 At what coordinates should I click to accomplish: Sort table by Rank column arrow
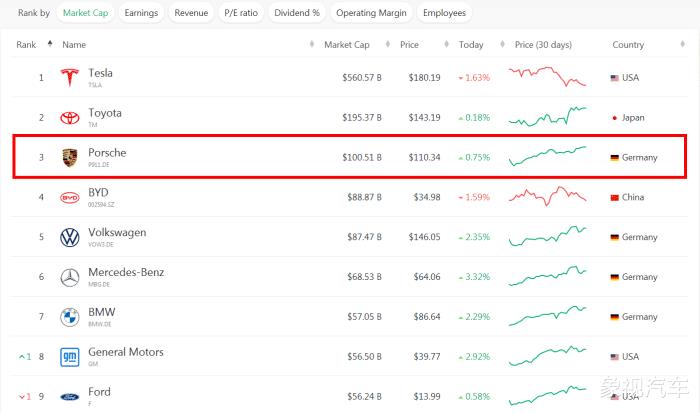(x=50, y=44)
